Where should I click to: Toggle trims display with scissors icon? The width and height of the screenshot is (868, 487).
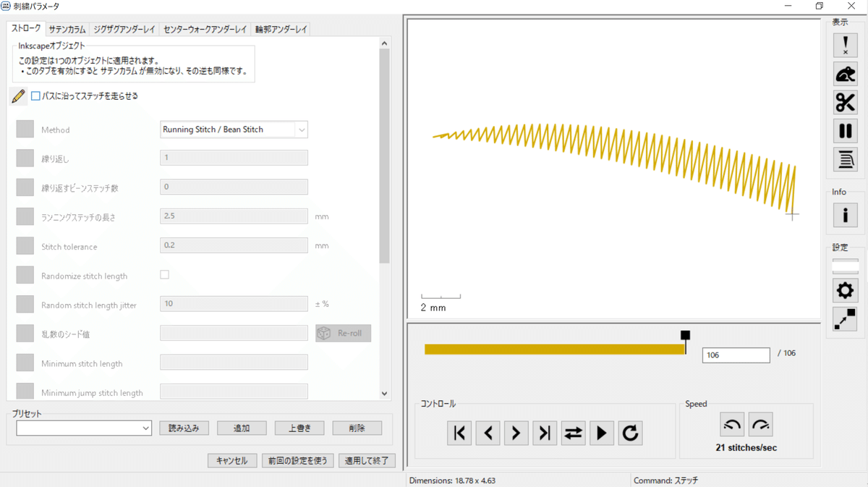pyautogui.click(x=845, y=102)
